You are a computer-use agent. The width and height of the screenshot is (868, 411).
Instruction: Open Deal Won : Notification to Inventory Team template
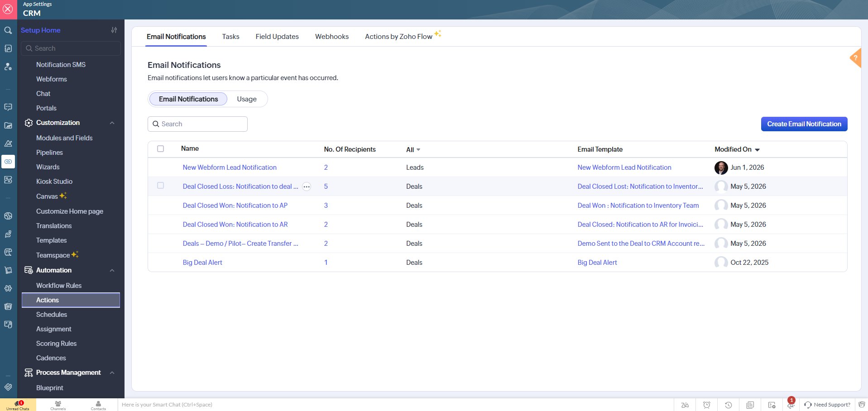pyautogui.click(x=638, y=205)
